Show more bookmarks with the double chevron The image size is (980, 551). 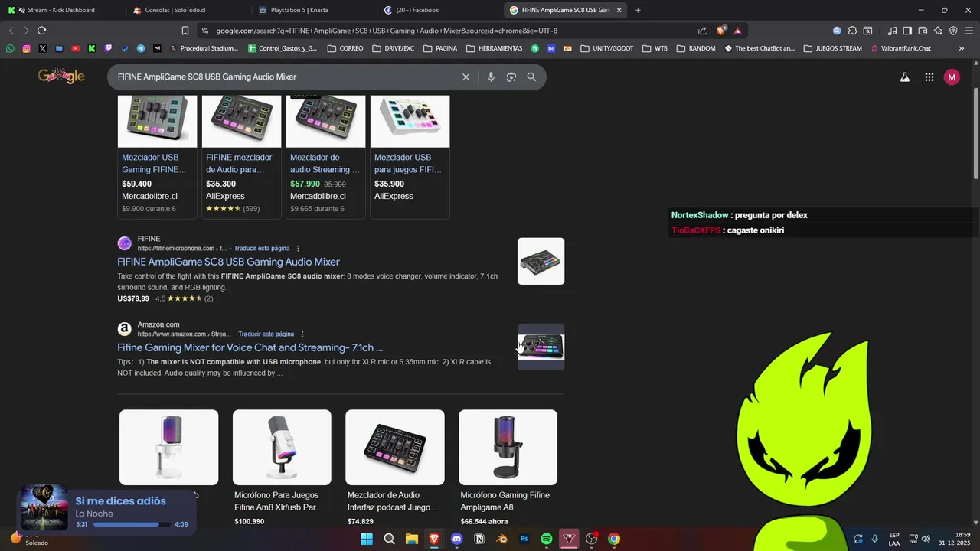(x=962, y=48)
